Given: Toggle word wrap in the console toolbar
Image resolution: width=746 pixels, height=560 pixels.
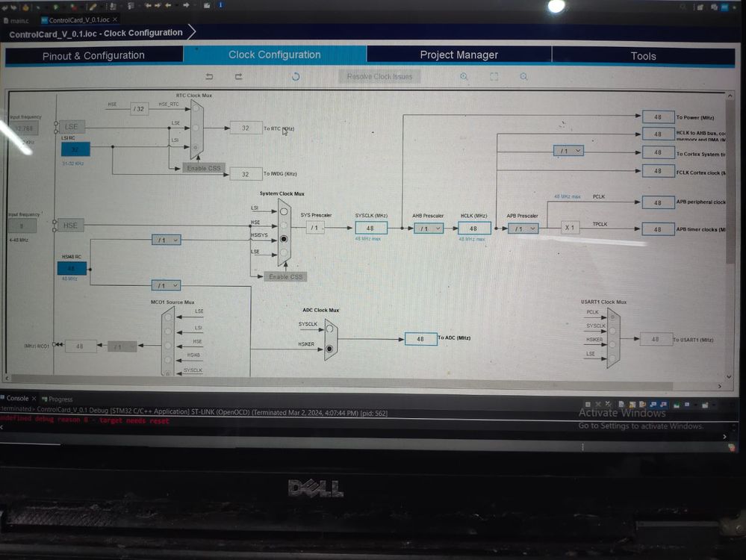Looking at the screenshot, I should point(642,405).
